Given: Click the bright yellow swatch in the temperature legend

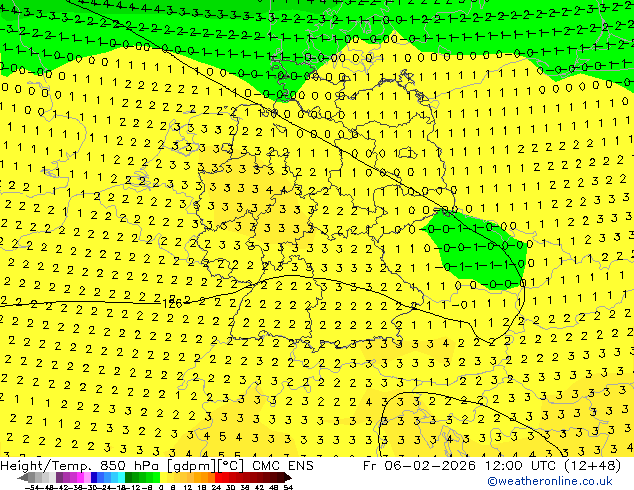Looking at the screenshot, I should [164, 478].
